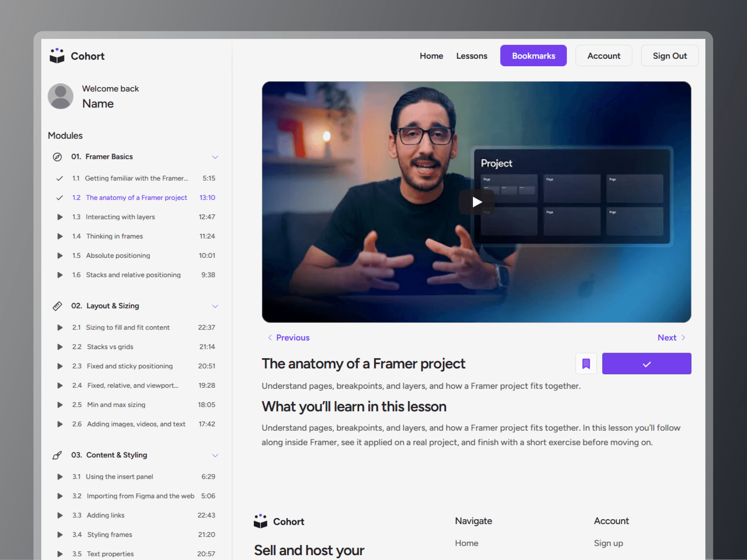Open lesson title Adding links

click(x=105, y=515)
